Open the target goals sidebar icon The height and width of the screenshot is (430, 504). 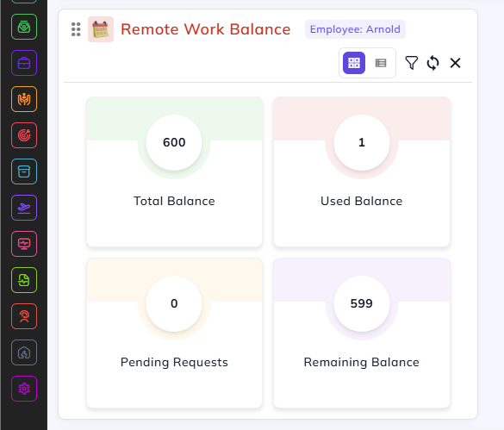24,135
